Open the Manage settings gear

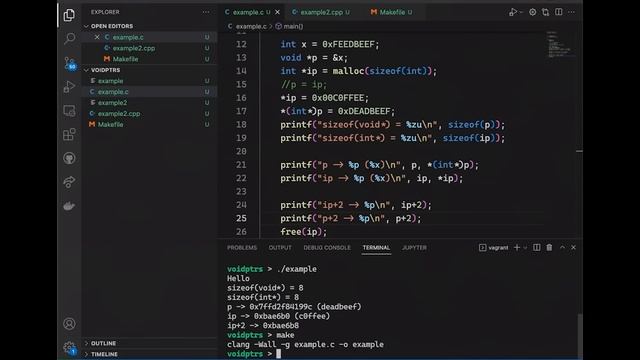70,348
